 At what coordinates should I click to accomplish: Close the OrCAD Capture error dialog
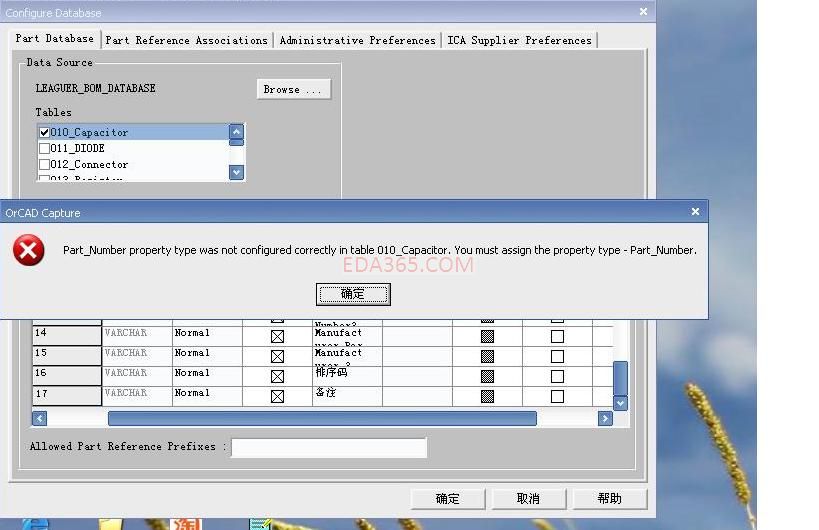[x=695, y=211]
